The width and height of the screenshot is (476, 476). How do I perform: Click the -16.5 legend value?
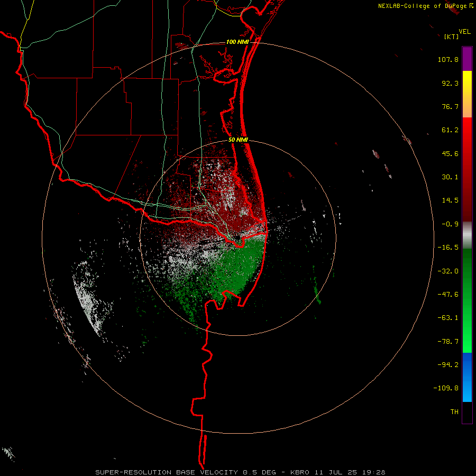(448, 248)
